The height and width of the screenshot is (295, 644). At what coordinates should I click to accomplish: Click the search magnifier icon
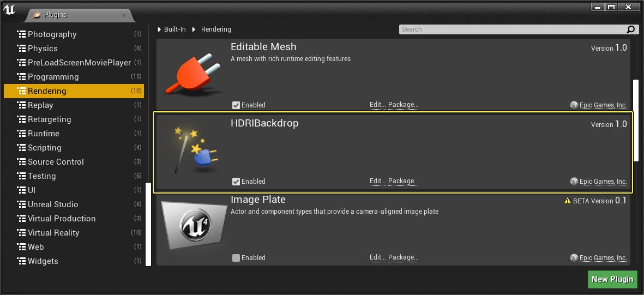tap(631, 29)
